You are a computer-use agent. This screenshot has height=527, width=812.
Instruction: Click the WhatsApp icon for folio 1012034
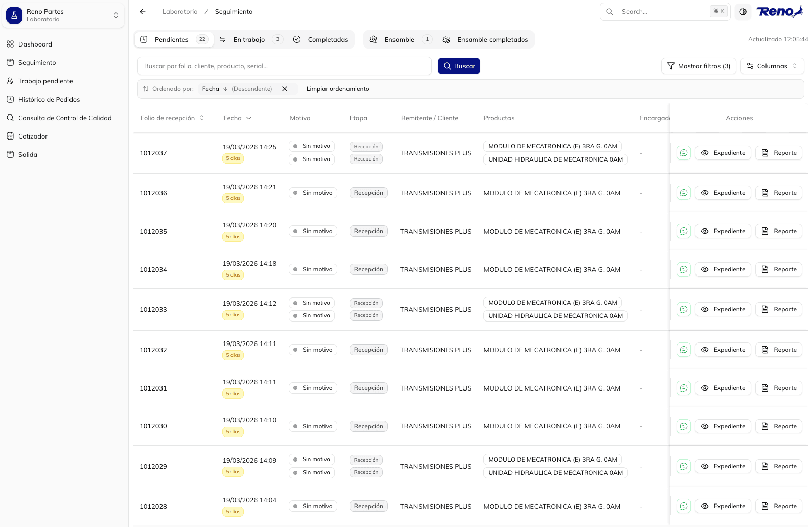(x=683, y=269)
